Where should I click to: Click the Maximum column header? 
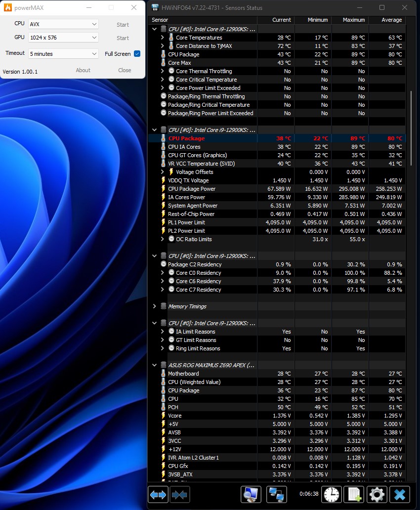pyautogui.click(x=350, y=20)
